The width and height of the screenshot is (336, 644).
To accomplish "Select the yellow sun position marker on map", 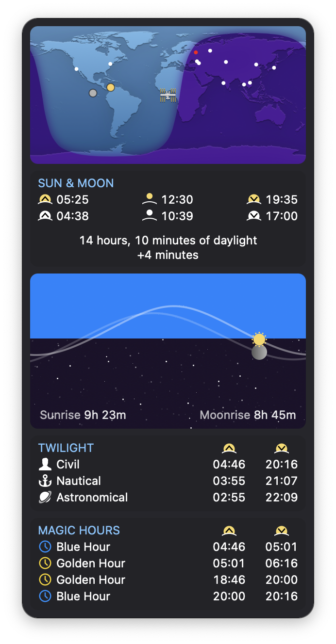I will pos(111,87).
